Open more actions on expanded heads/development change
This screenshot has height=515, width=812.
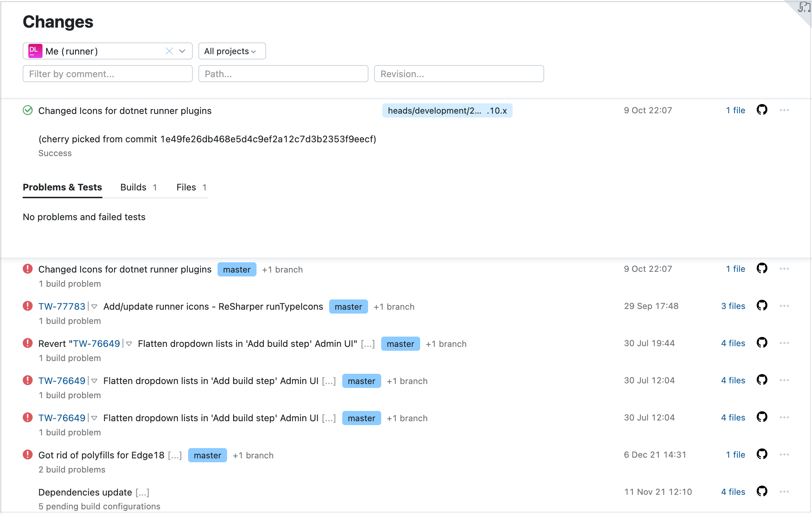click(784, 110)
